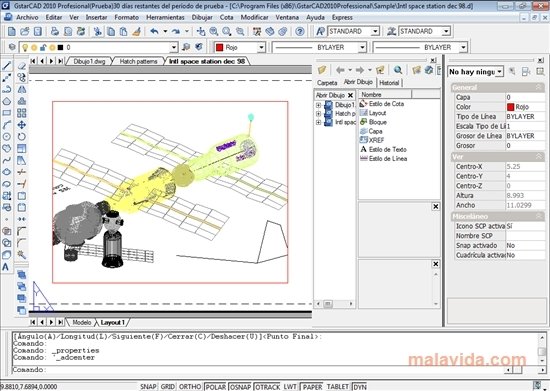Open an existing drawing file
The width and height of the screenshot is (550, 391).
coord(25,32)
